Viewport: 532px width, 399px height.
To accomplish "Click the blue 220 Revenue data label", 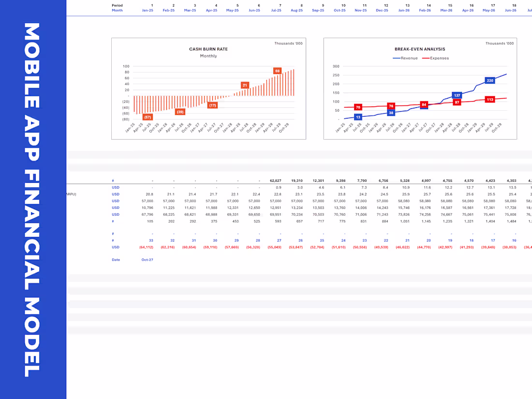I will click(489, 80).
